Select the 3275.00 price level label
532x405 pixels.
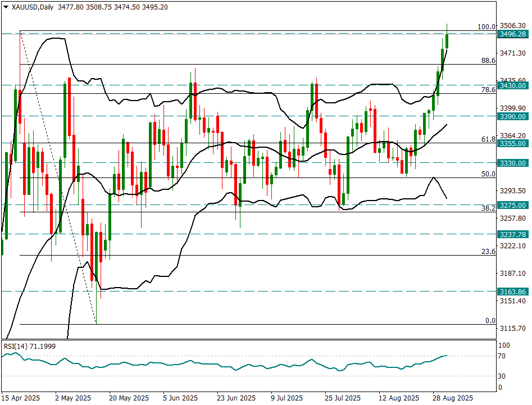pos(513,205)
